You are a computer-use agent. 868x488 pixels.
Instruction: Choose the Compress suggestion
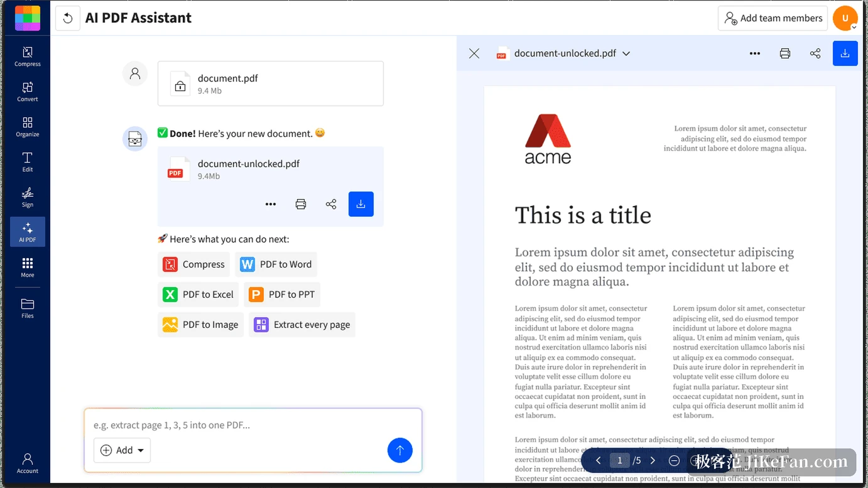pos(194,264)
